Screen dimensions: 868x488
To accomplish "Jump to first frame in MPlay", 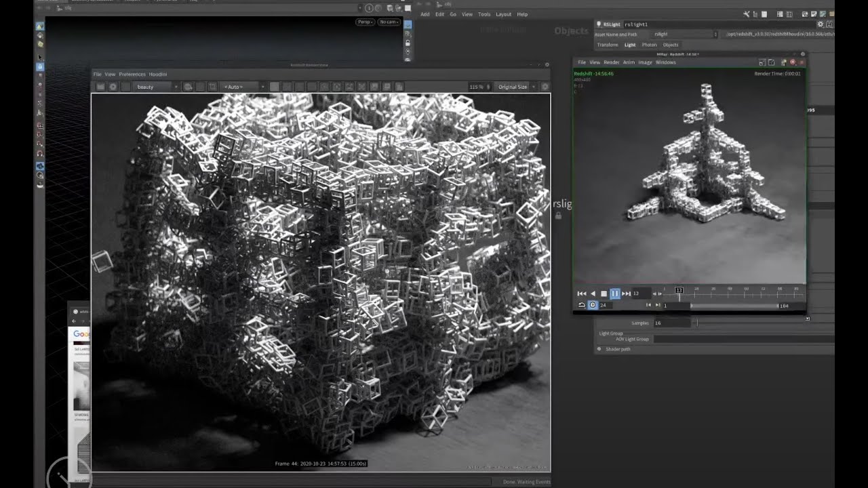I will pyautogui.click(x=581, y=293).
